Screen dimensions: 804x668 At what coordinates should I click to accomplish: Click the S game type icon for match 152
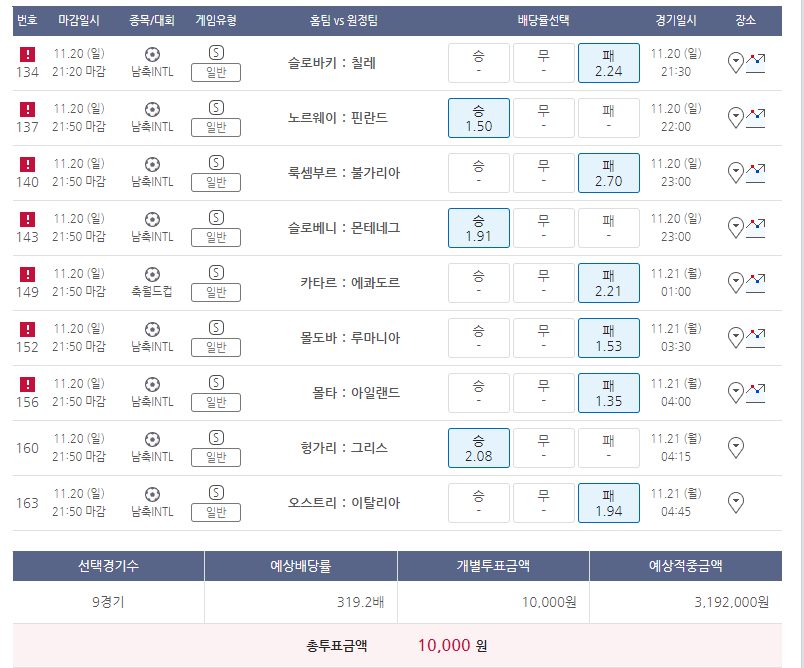pyautogui.click(x=216, y=328)
